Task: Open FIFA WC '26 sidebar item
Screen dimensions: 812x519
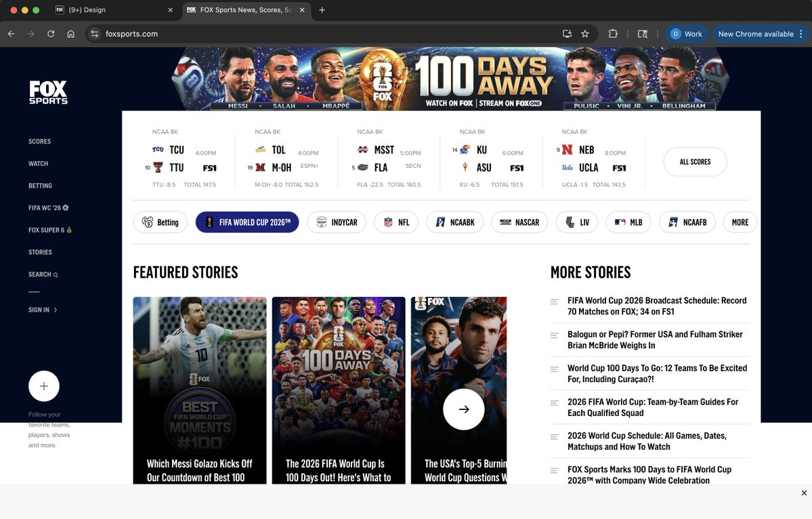Action: pyautogui.click(x=49, y=208)
